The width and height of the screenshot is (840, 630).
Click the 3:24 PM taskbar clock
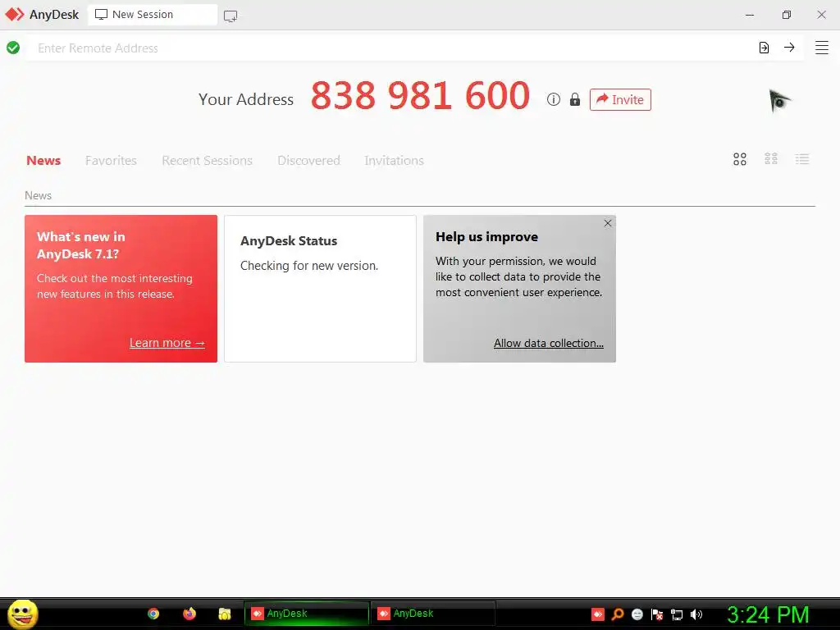click(x=768, y=614)
